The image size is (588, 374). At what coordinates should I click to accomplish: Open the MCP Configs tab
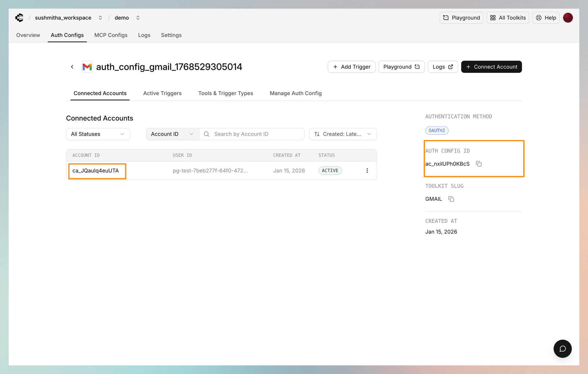click(111, 35)
